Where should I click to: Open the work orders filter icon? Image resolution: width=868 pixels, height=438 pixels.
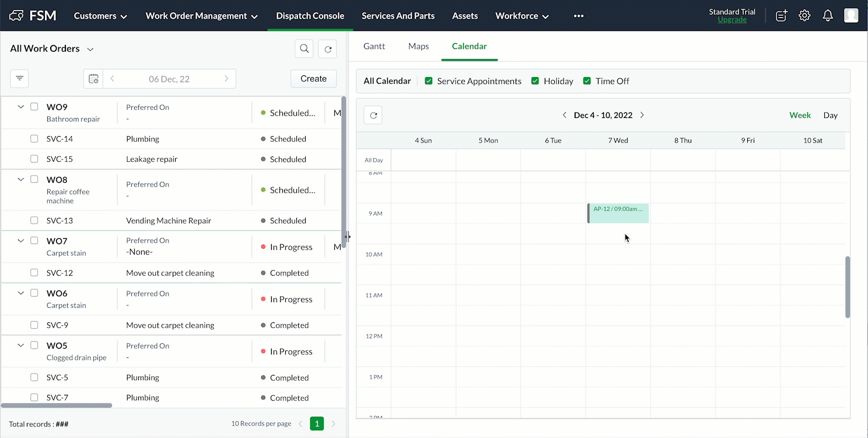tap(19, 78)
